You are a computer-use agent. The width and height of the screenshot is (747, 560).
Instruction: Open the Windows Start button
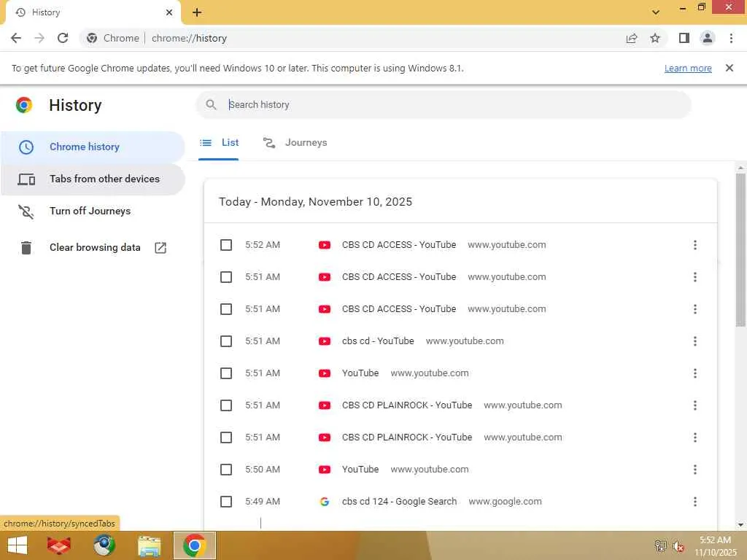point(18,545)
